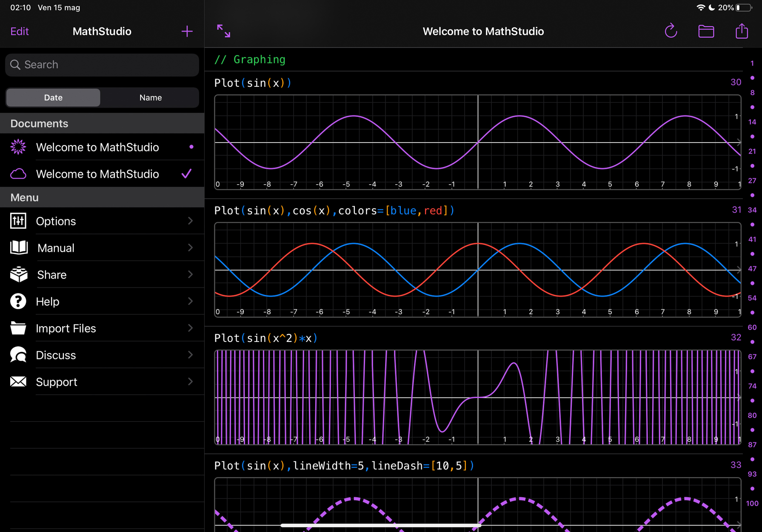Jump to line 60 in the line index
This screenshot has width=762, height=532.
tap(752, 327)
